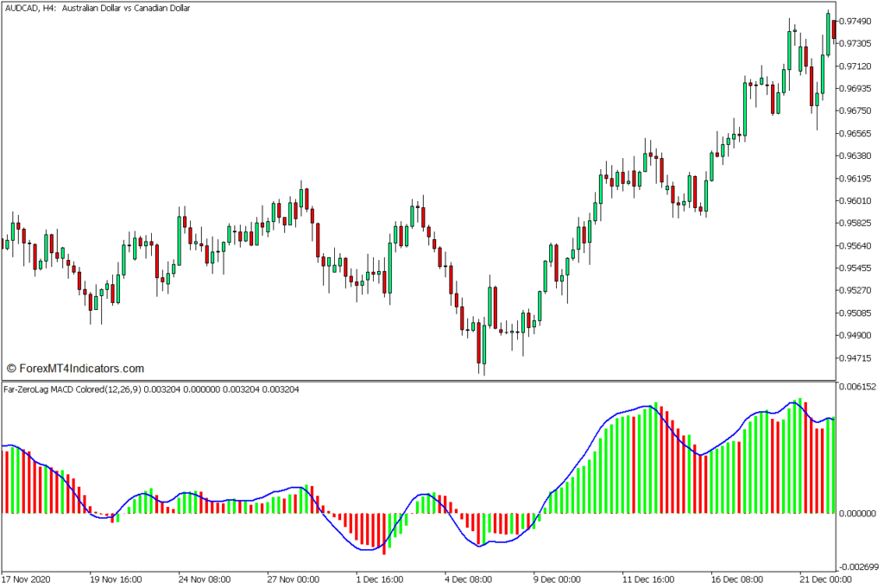Select the 0.94715 price axis label
884x588 pixels.
coord(858,357)
